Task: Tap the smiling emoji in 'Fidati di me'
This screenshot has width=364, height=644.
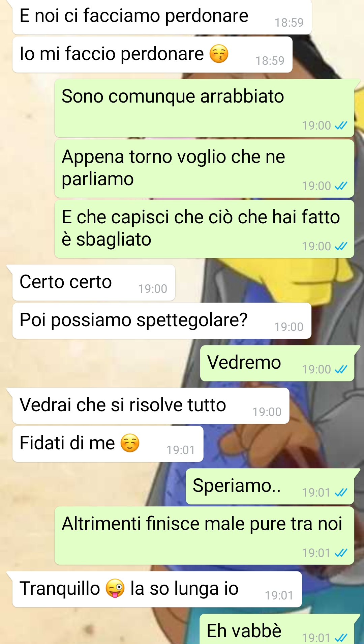Action: pos(130,443)
